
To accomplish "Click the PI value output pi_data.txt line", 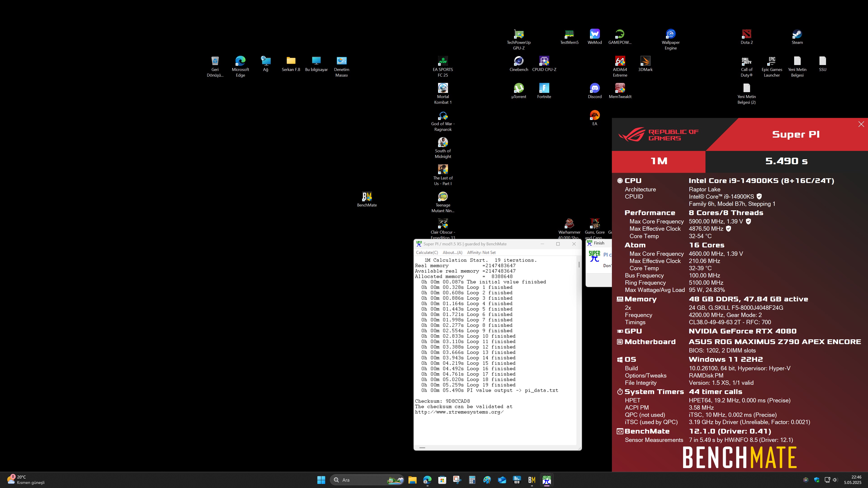I will (x=490, y=390).
